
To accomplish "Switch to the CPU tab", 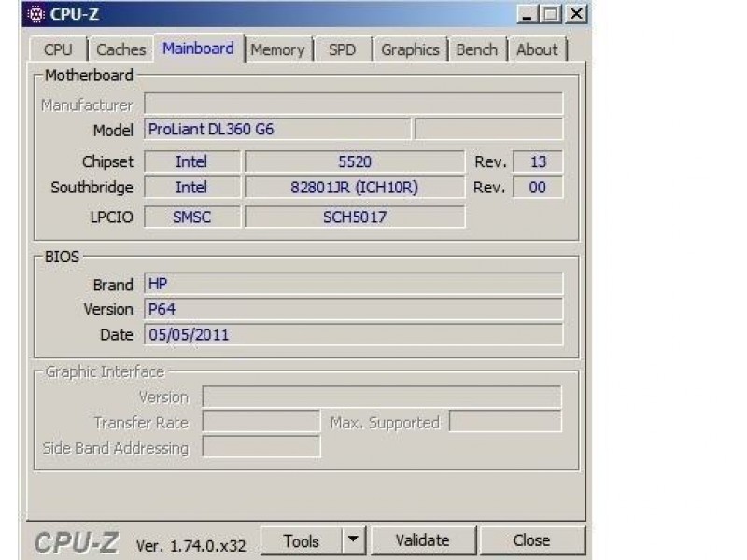I will (x=58, y=49).
